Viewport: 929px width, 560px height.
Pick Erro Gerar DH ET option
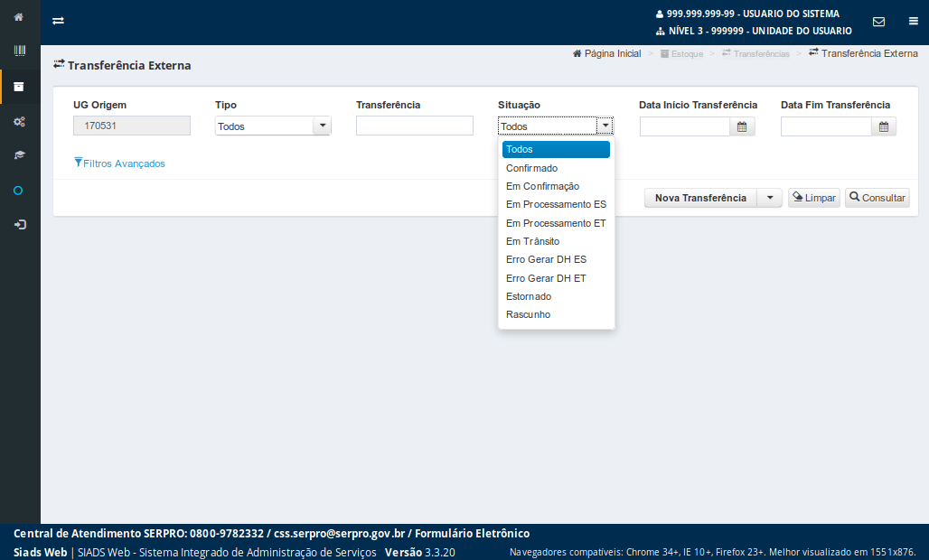[x=556, y=278]
